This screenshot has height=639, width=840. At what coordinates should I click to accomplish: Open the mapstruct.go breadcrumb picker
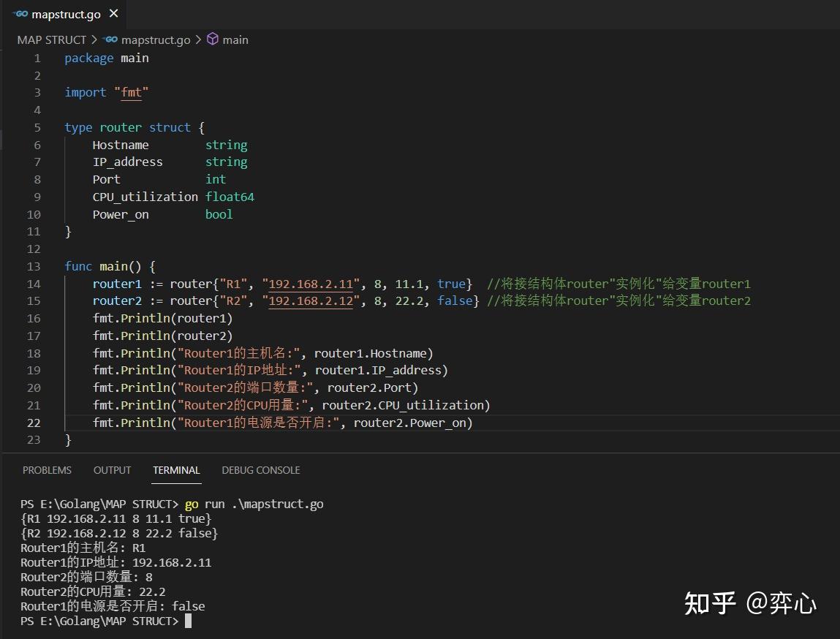156,39
